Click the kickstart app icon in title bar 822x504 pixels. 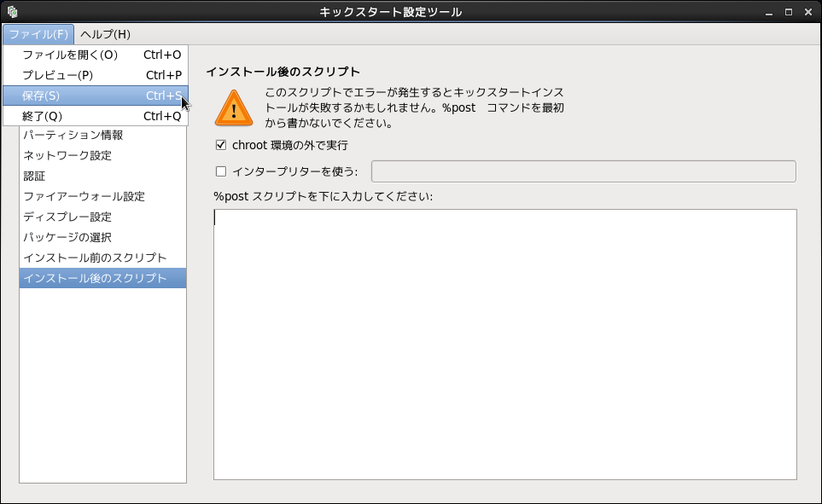click(12, 12)
